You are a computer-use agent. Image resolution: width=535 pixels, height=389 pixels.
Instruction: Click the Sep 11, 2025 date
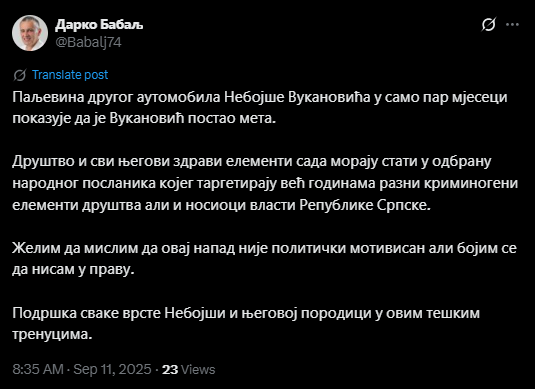tap(112, 369)
